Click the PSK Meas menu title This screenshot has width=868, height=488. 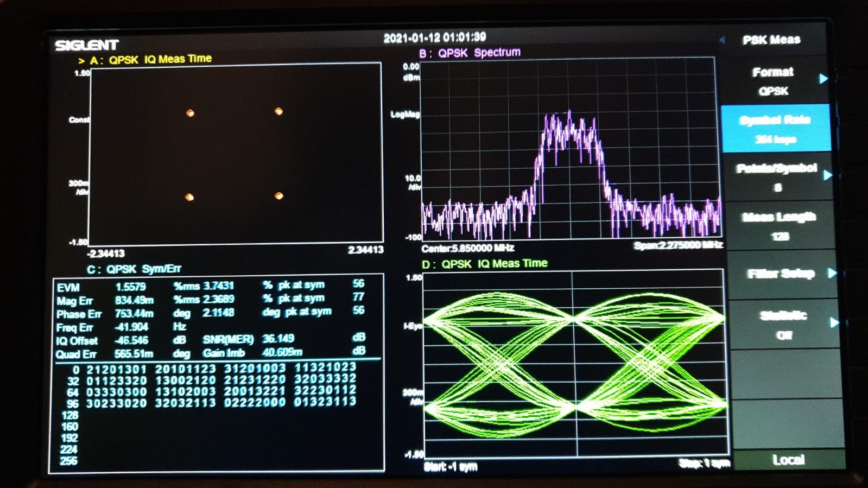[x=771, y=40]
